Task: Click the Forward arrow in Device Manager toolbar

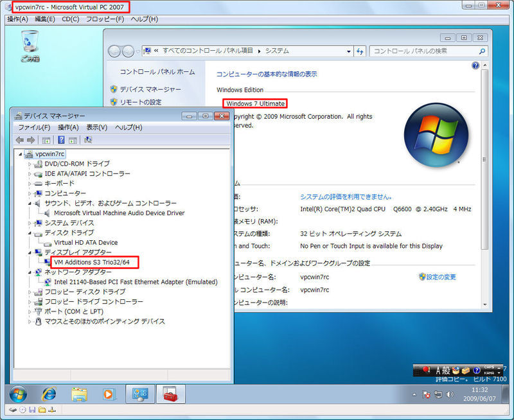Action: point(31,140)
